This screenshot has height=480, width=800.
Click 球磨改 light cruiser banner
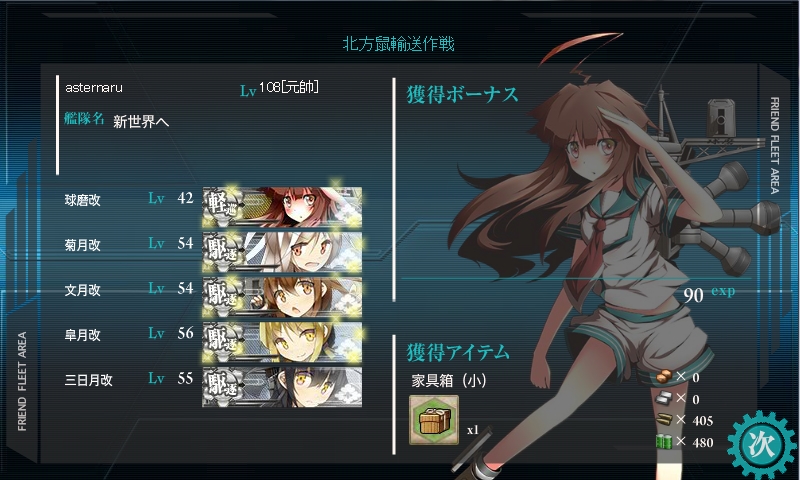click(282, 207)
